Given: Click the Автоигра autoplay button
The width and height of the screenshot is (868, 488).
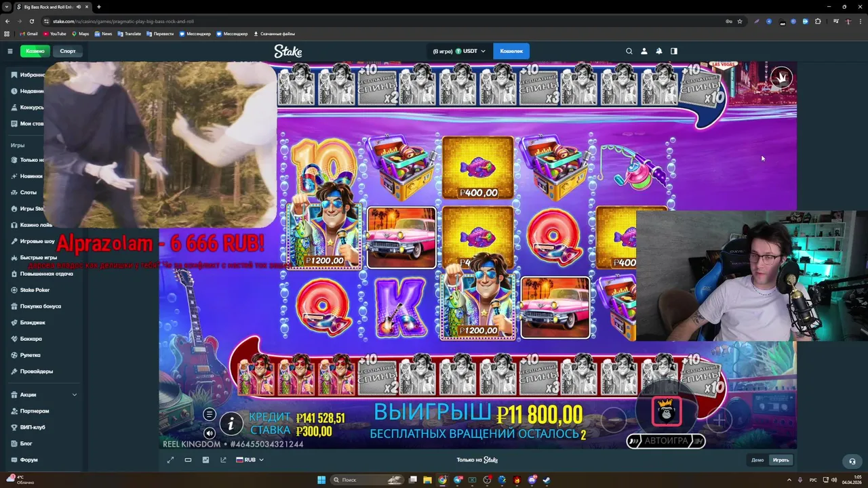Looking at the screenshot, I should 666,441.
